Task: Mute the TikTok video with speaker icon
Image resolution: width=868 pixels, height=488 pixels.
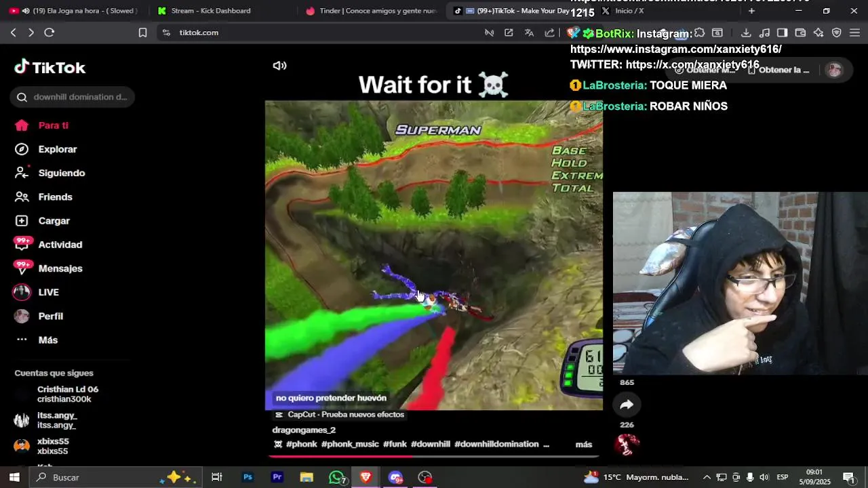Action: point(279,66)
